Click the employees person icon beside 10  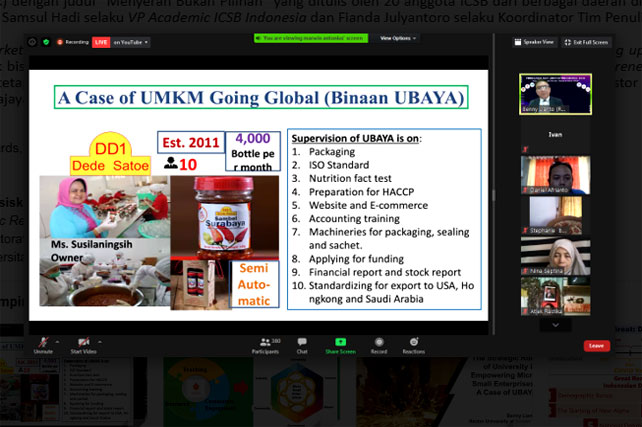[x=171, y=163]
